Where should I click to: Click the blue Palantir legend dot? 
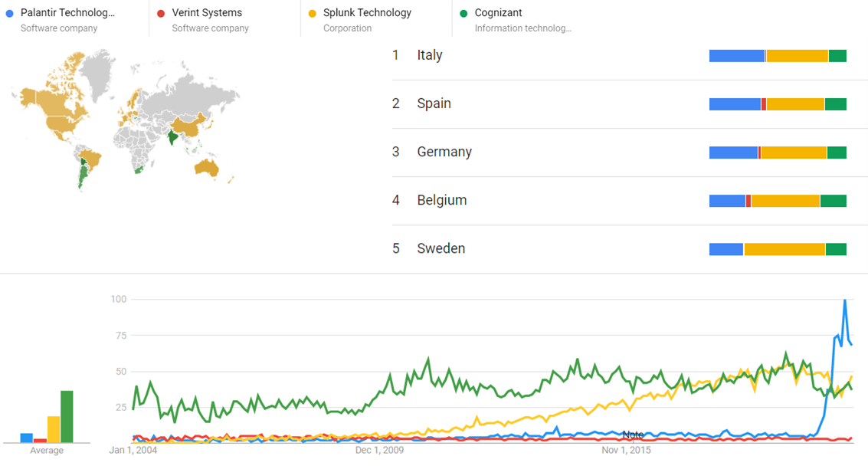(9, 13)
